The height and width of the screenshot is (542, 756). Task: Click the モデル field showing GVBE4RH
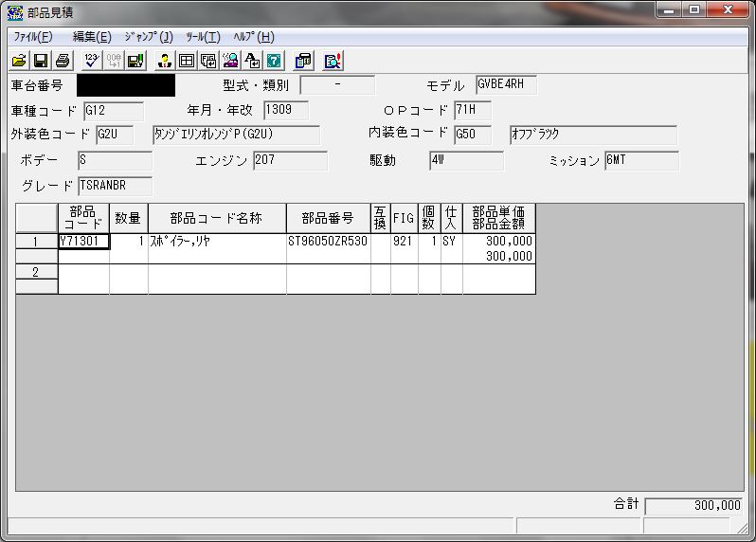click(x=506, y=85)
